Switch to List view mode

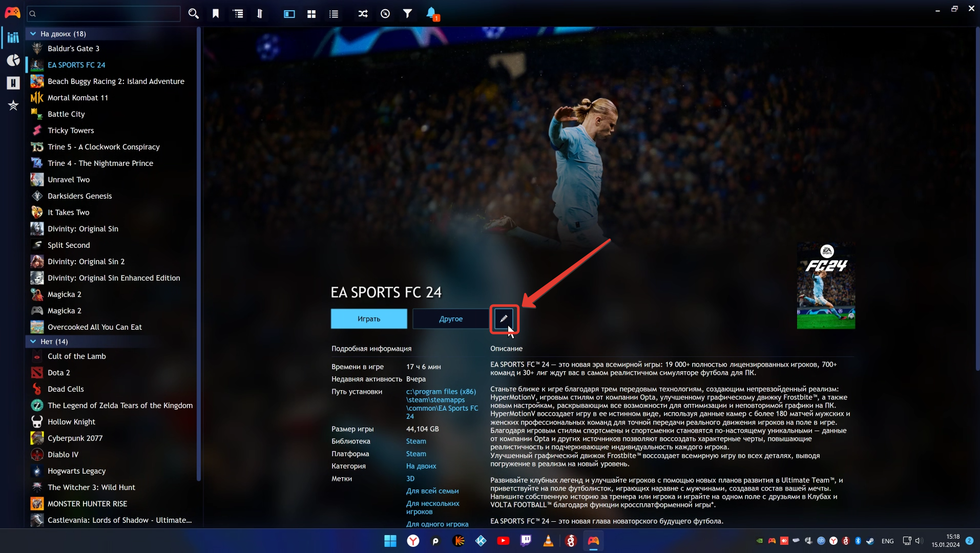pos(333,14)
